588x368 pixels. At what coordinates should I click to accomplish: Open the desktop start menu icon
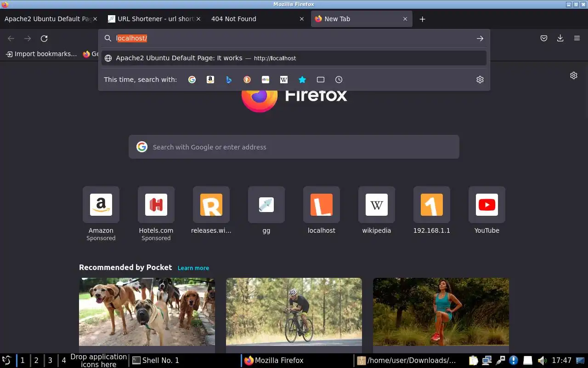pos(7,361)
